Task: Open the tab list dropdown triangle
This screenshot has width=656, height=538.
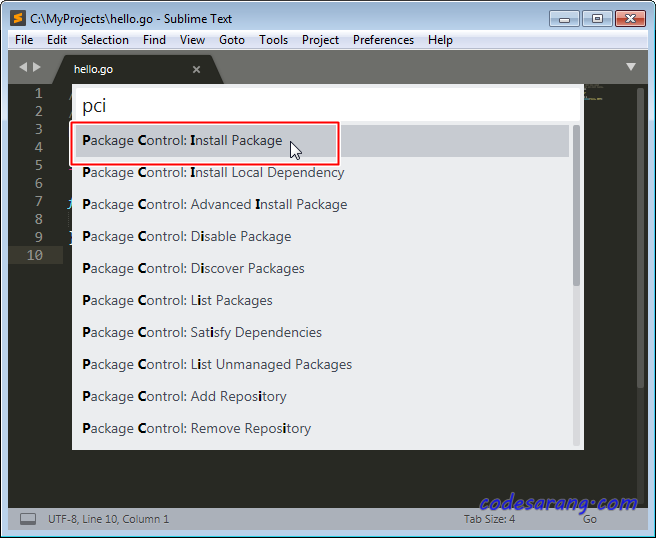Action: coord(631,67)
